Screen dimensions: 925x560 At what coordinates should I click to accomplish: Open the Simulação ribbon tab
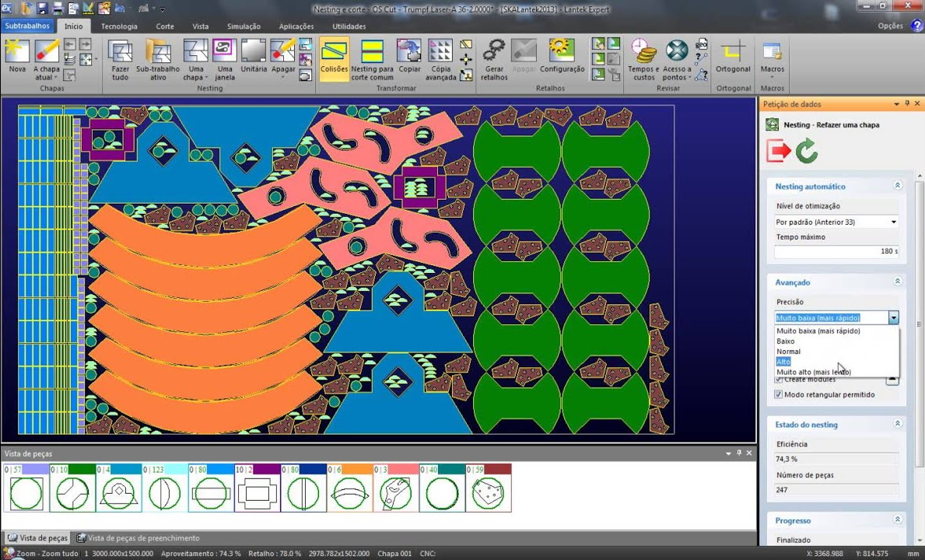(x=244, y=26)
